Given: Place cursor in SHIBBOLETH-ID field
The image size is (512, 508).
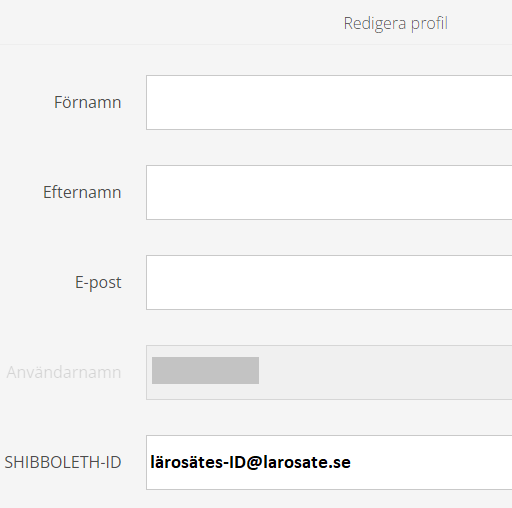Looking at the screenshot, I should click(329, 462).
